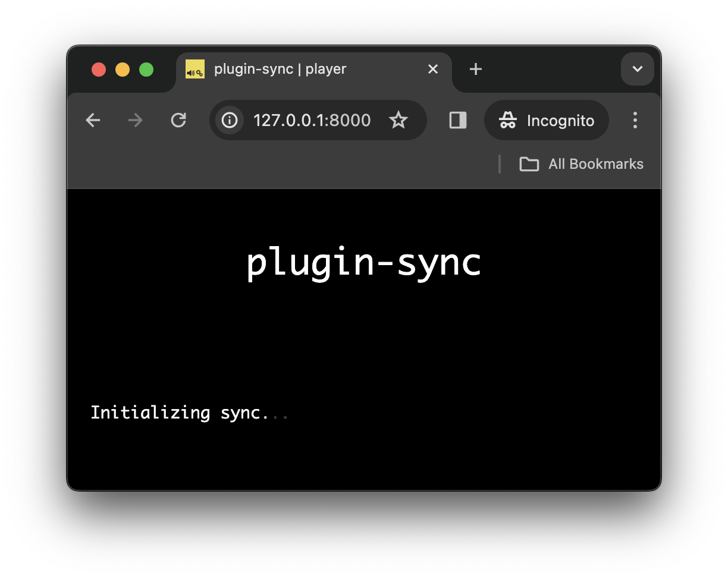Expand the three-dot browser menu

(x=635, y=120)
